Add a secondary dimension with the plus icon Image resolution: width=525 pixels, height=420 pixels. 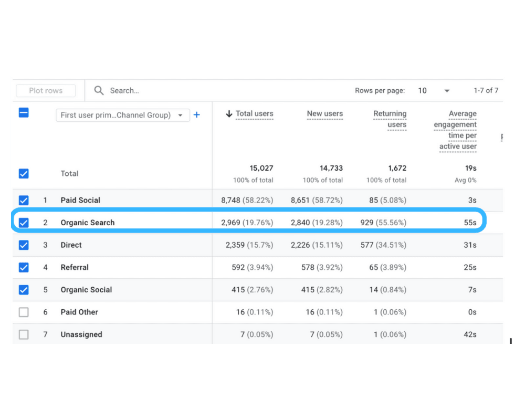[x=197, y=115]
